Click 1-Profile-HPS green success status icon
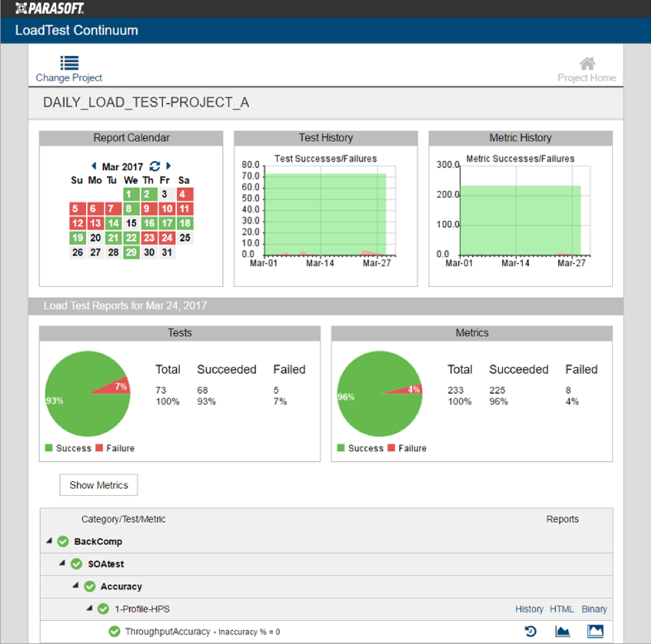651x644 pixels. point(103,609)
